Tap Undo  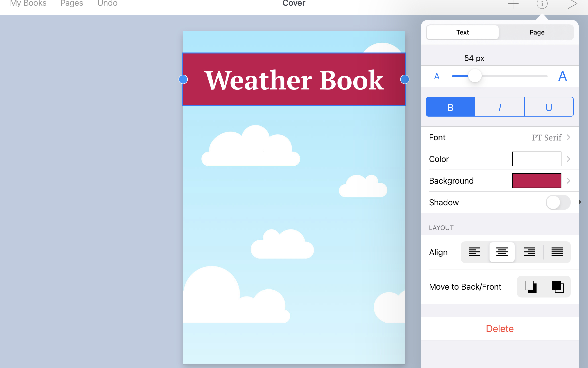click(107, 3)
